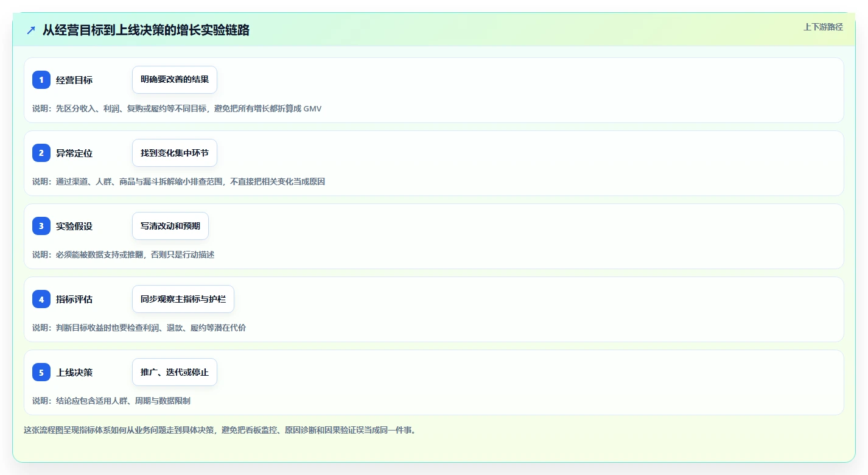Click step number 4 badge
The height and width of the screenshot is (475, 868).
pos(41,299)
